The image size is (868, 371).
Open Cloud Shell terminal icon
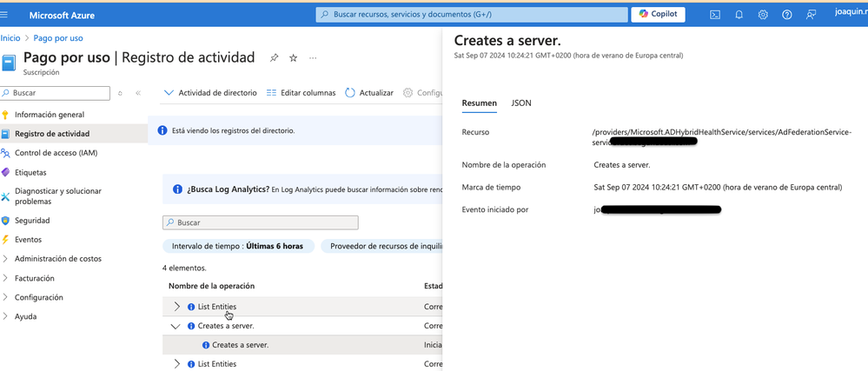(x=715, y=15)
